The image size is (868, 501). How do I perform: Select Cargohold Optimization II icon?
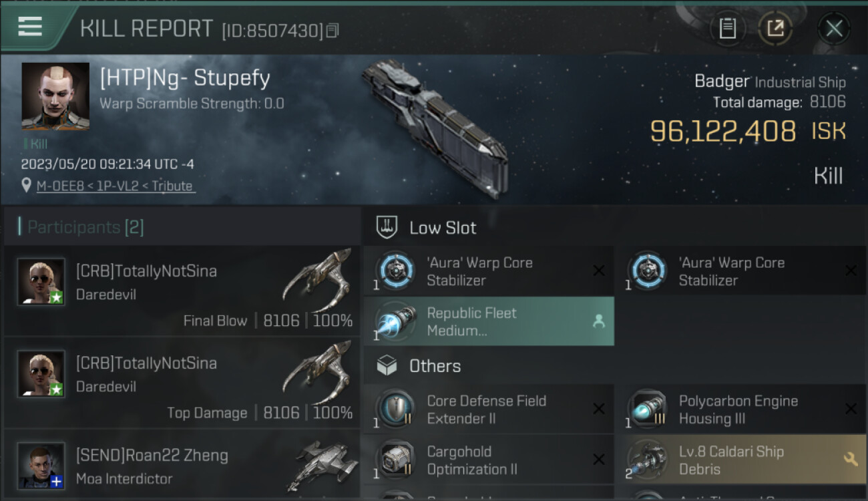[x=395, y=460]
